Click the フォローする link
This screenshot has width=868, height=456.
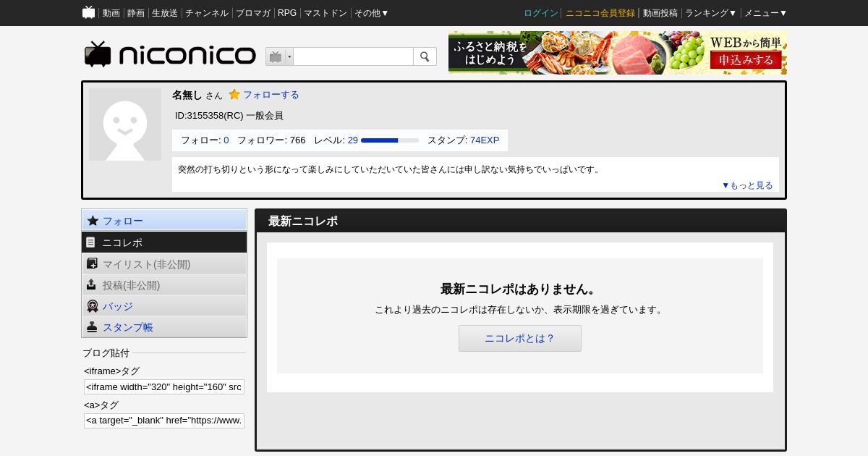(x=271, y=95)
